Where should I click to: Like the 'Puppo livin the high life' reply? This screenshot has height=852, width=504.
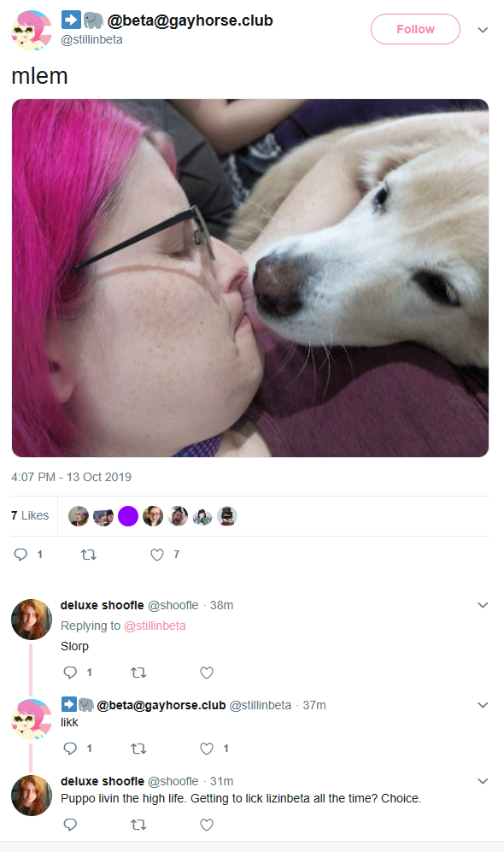click(207, 825)
